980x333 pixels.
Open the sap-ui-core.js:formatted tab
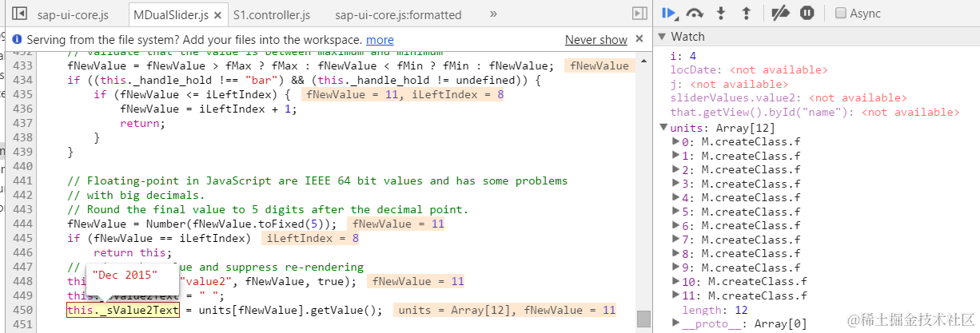(398, 14)
